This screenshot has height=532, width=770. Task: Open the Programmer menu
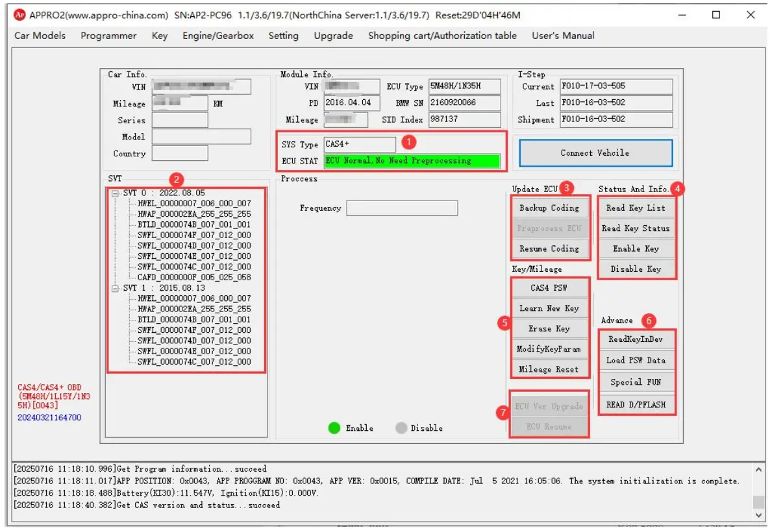[108, 36]
